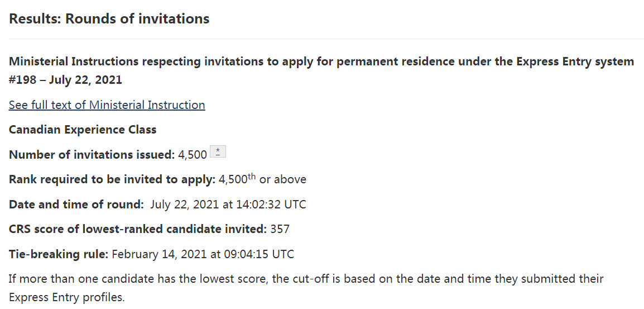Screen dimensions: 644x309
Task: Select the Canadian Experience Class heading
Action: tap(83, 130)
